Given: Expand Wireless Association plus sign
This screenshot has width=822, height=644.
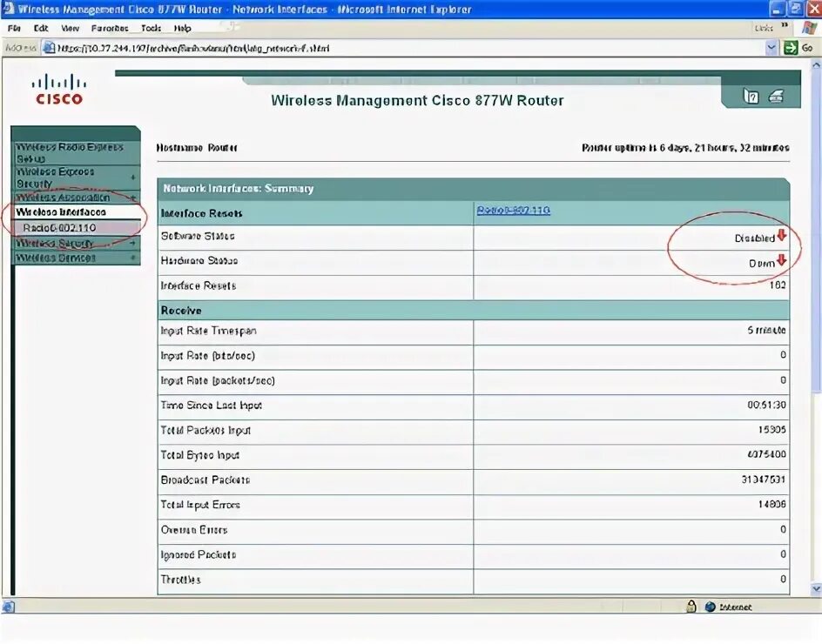Looking at the screenshot, I should coord(133,198).
